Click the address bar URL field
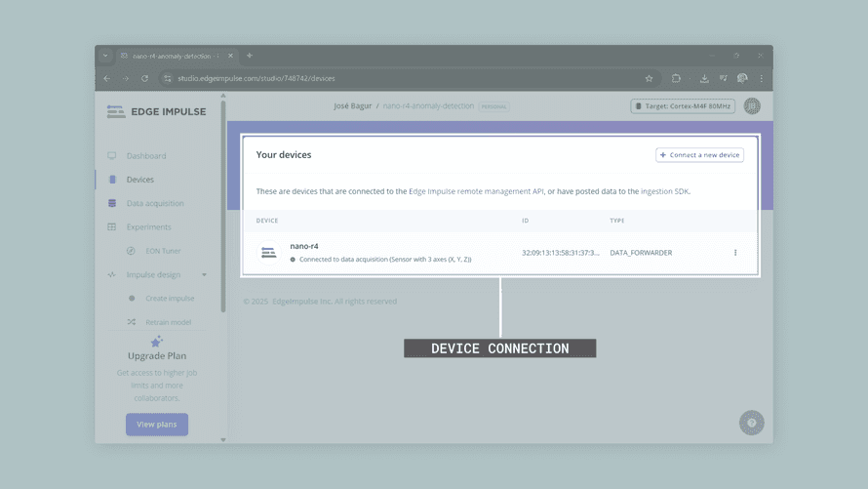868x489 pixels. tap(408, 79)
